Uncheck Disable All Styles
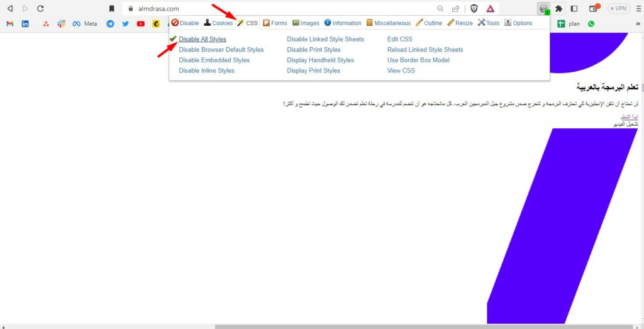The image size is (644, 329). pyautogui.click(x=202, y=39)
